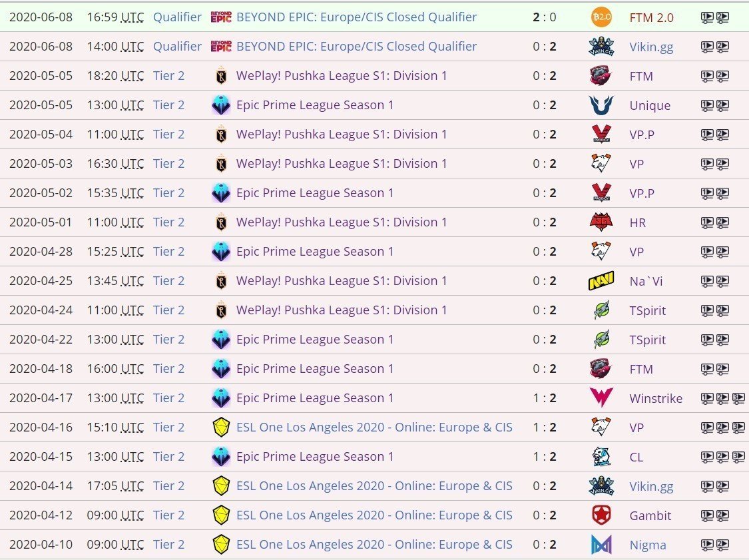Open the Vikin.gg link in 14:00 row

[651, 47]
